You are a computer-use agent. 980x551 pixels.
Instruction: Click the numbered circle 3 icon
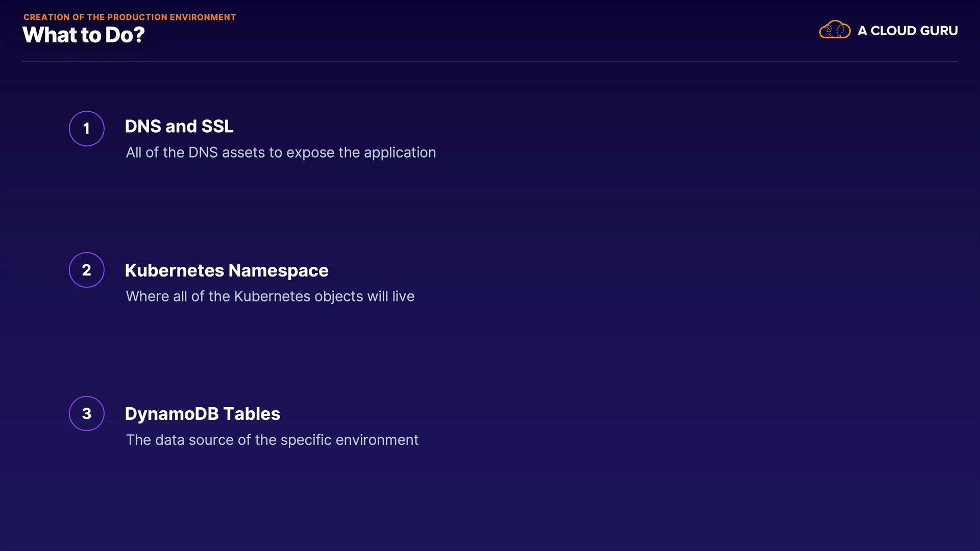click(x=87, y=414)
